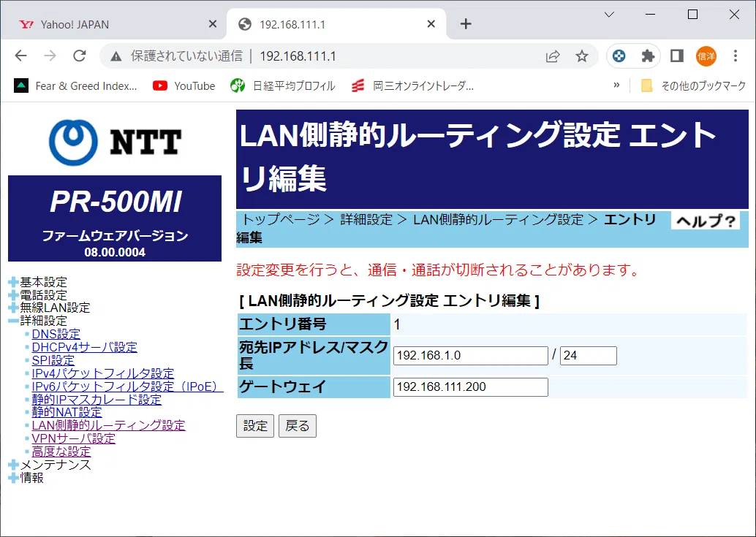Screen dimensions: 756x537
Task: Open 高度な設定 link
Action: tap(61, 452)
